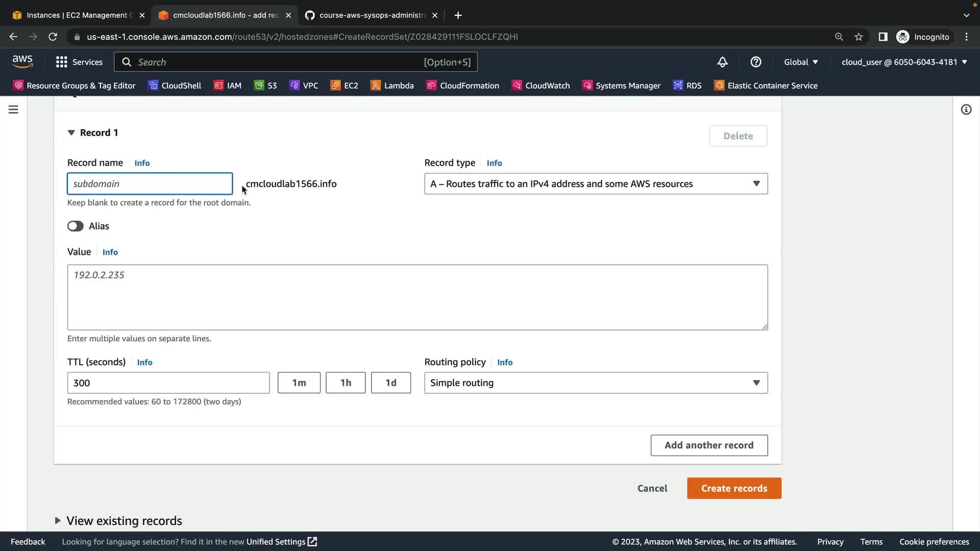
Task: Switch to the Instances EC2 Management tab
Action: (x=77, y=15)
